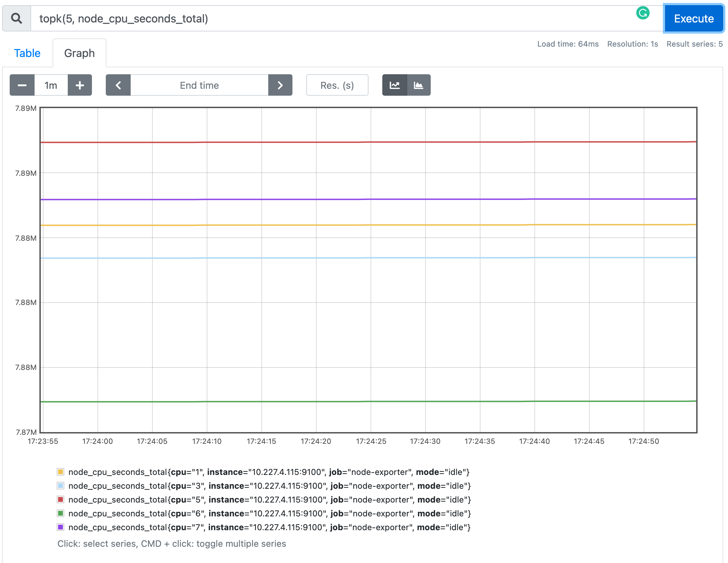Click the 1m range input field

51,85
